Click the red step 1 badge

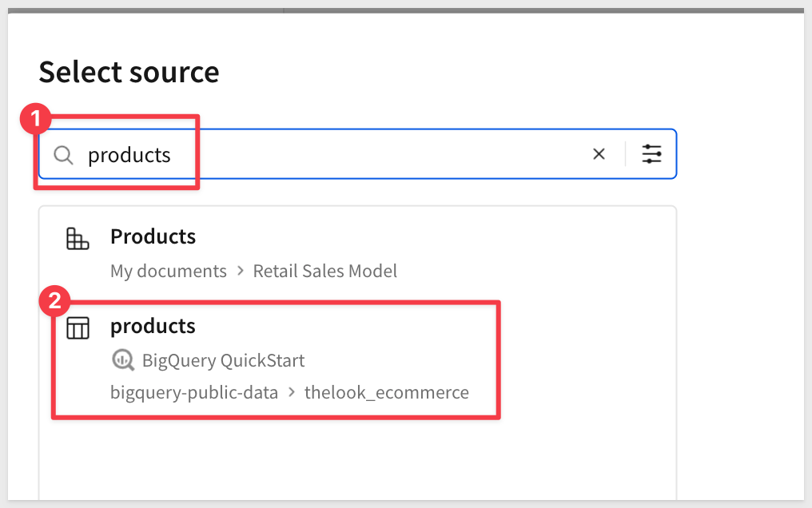(x=35, y=120)
